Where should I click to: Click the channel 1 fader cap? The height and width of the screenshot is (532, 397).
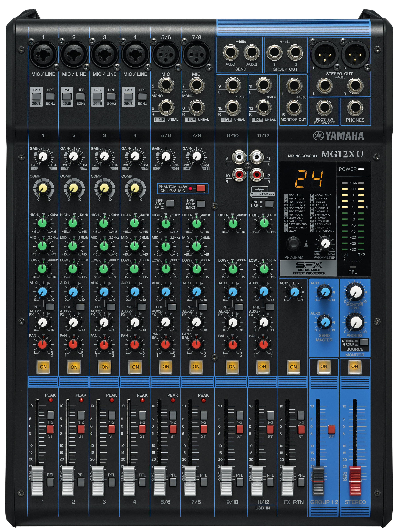(x=38, y=481)
